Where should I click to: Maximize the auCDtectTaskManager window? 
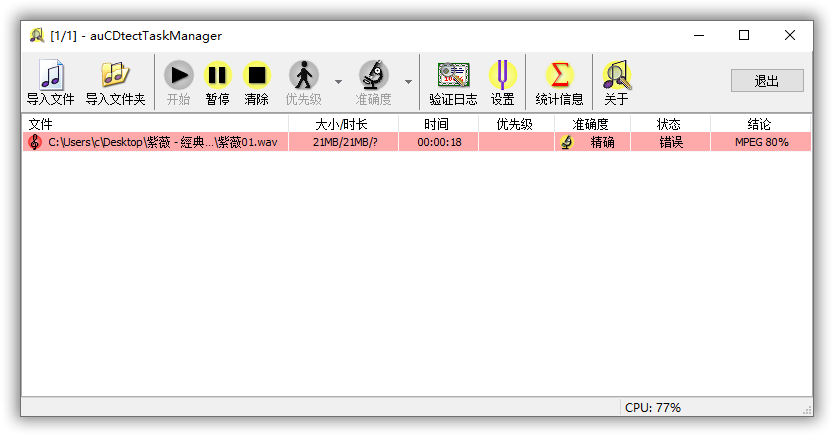tap(744, 35)
